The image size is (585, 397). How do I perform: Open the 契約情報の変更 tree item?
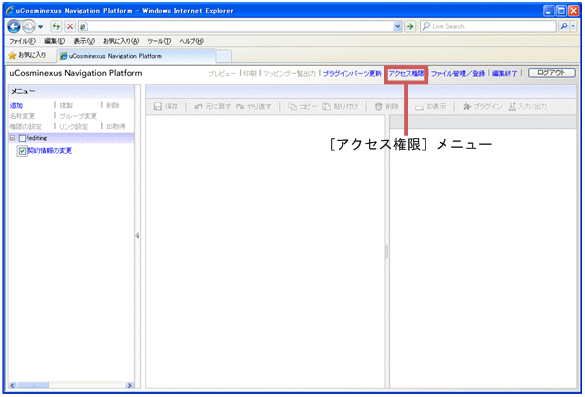pyautogui.click(x=49, y=151)
